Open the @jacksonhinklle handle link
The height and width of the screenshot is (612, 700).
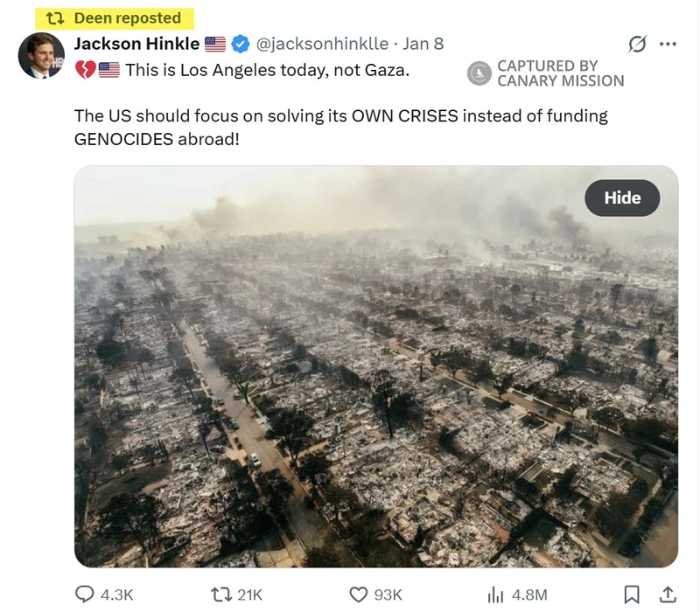click(322, 44)
